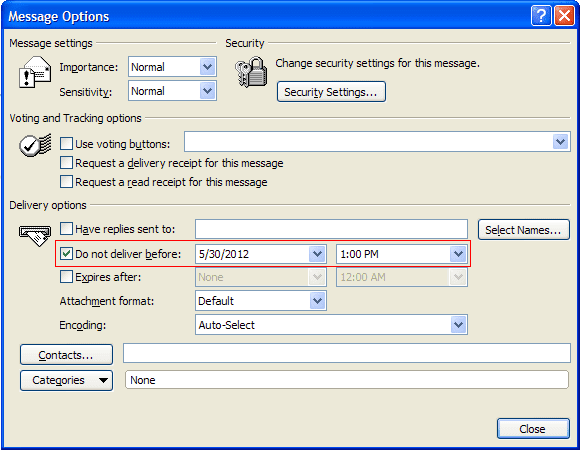Open the Encoding Auto-Select dropdown

click(458, 325)
